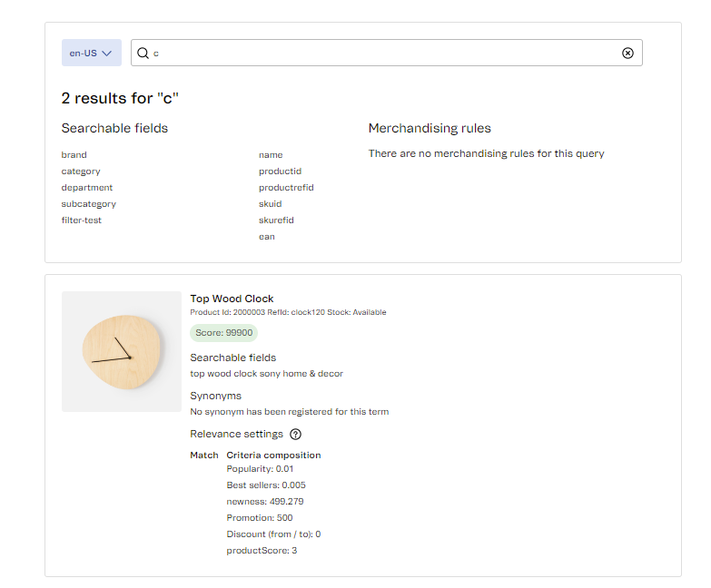
Task: Click the search magnifier icon
Action: [x=143, y=54]
